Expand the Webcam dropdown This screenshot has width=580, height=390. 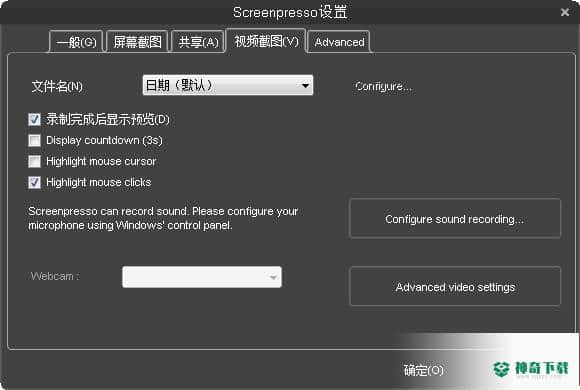(x=202, y=277)
